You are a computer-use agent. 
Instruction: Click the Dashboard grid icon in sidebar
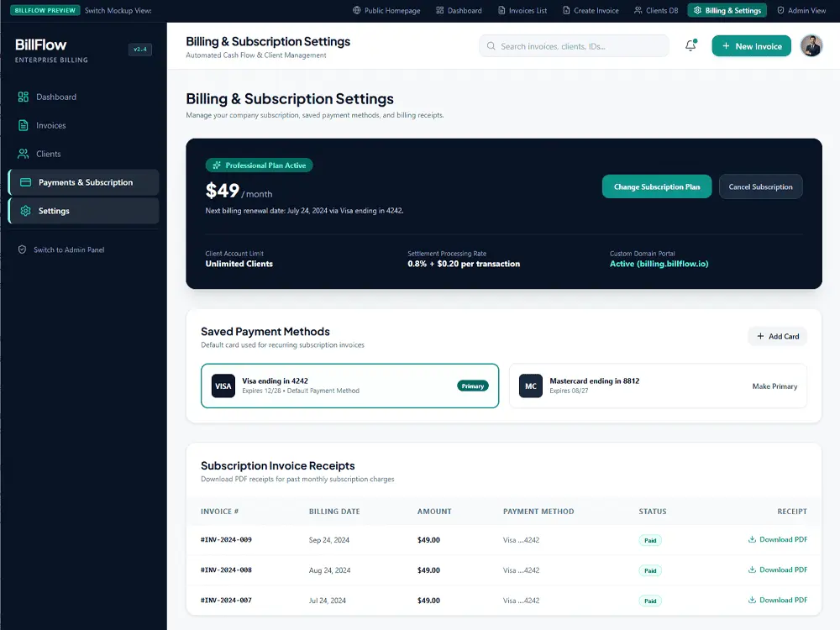(x=23, y=97)
